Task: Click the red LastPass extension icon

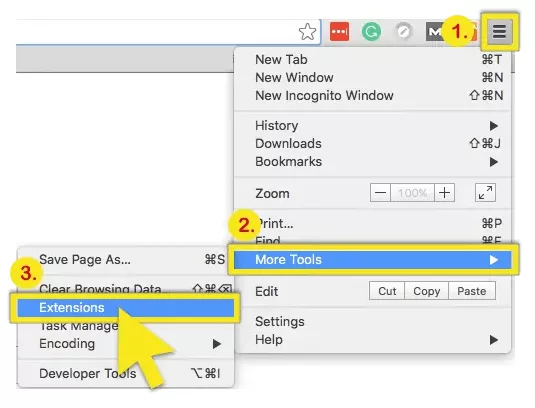Action: click(x=339, y=32)
